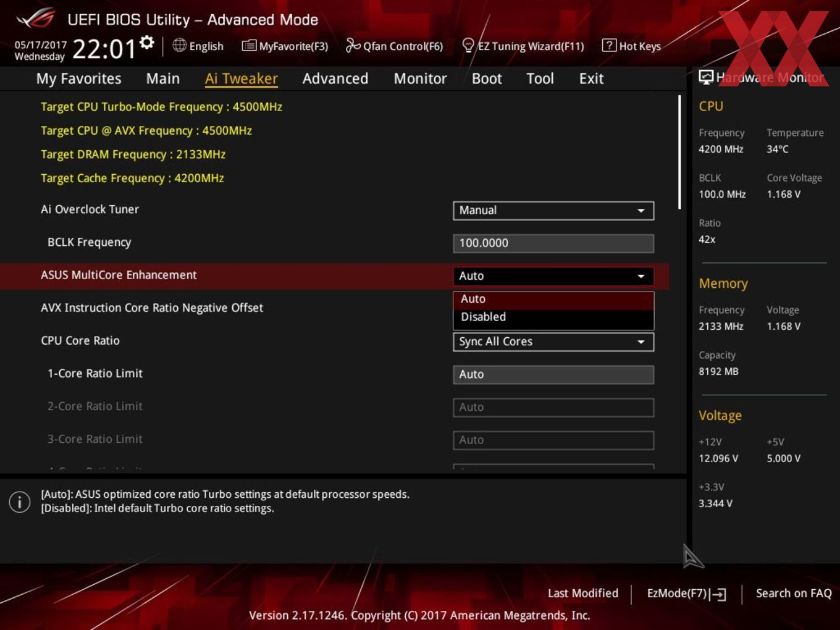Image resolution: width=840 pixels, height=630 pixels.
Task: Click the 2-Core Ratio Limit field
Action: (x=553, y=407)
